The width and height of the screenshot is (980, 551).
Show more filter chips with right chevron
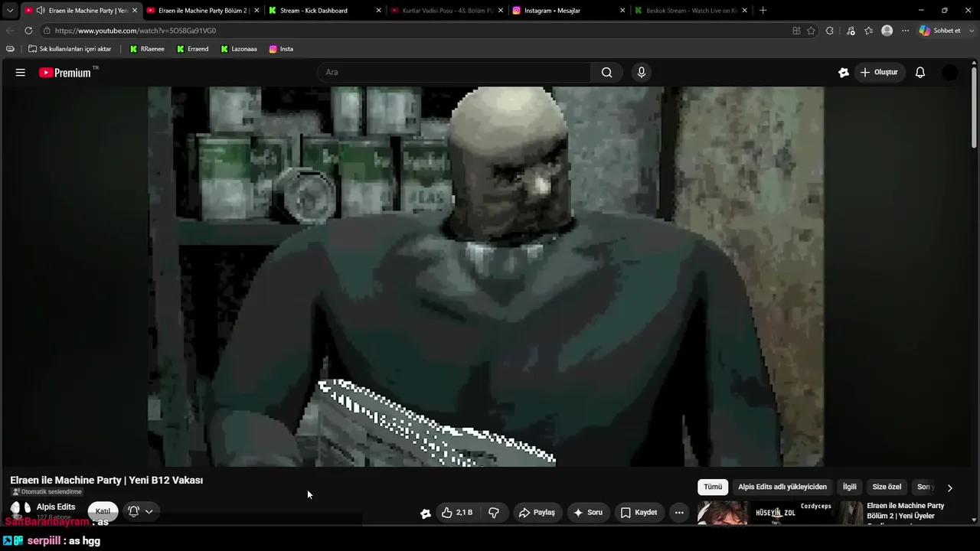click(x=949, y=487)
